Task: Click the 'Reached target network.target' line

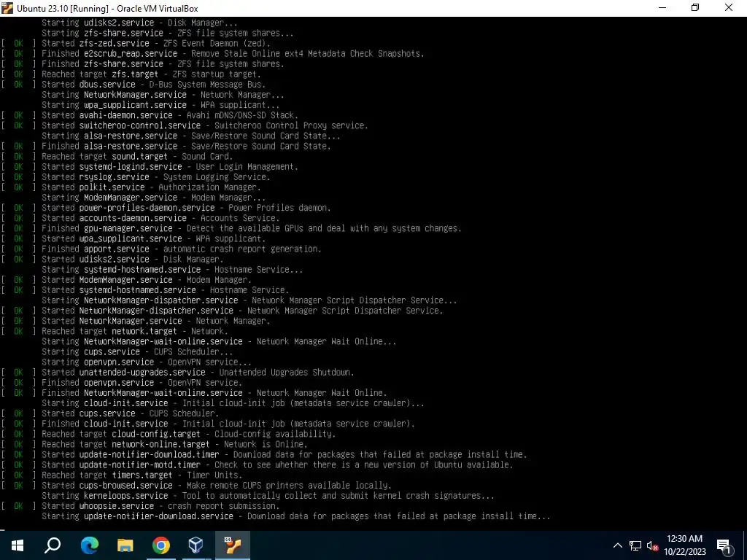Action: (115, 332)
